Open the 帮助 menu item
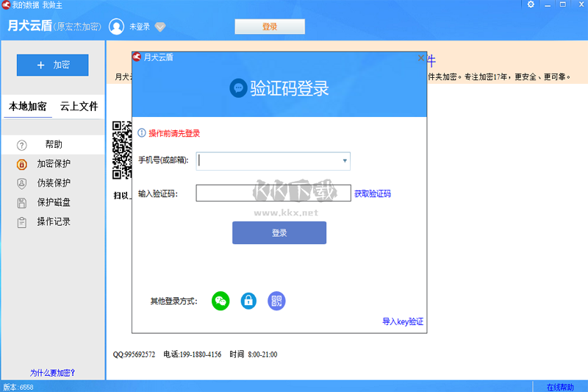This screenshot has width=588, height=392. [x=53, y=144]
